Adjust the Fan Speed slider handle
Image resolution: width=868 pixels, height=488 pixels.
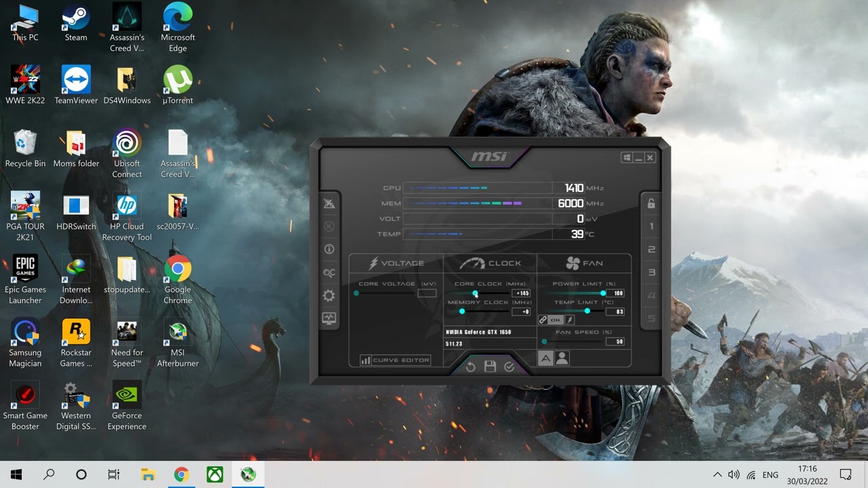[x=544, y=342]
